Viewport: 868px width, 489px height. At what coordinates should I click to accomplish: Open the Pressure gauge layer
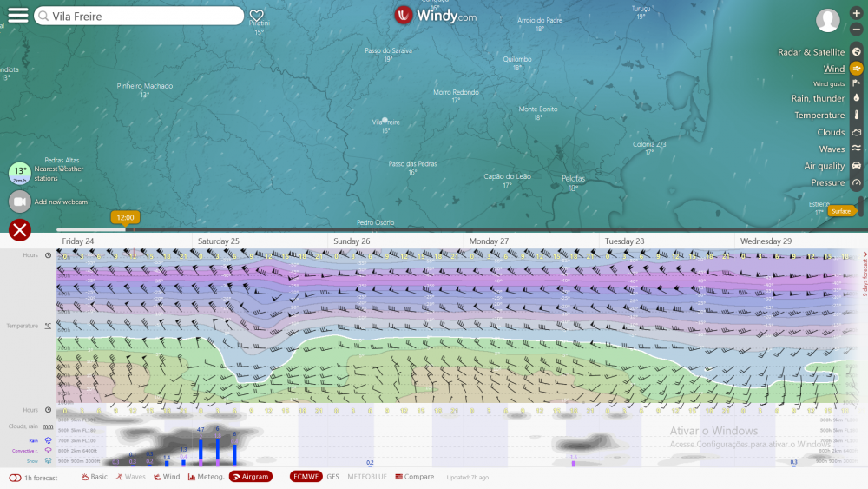857,182
